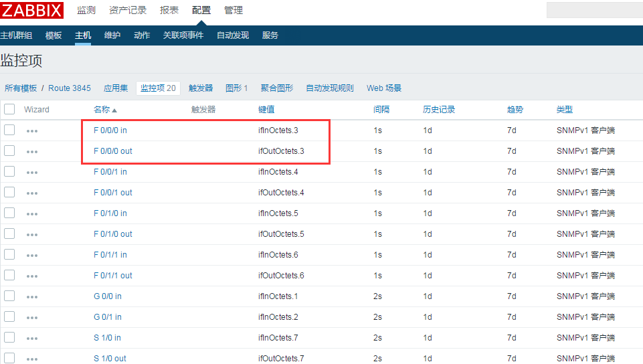Open wizard dots menu for F 0/1/1 in
The height and width of the screenshot is (364, 643).
tap(32, 256)
